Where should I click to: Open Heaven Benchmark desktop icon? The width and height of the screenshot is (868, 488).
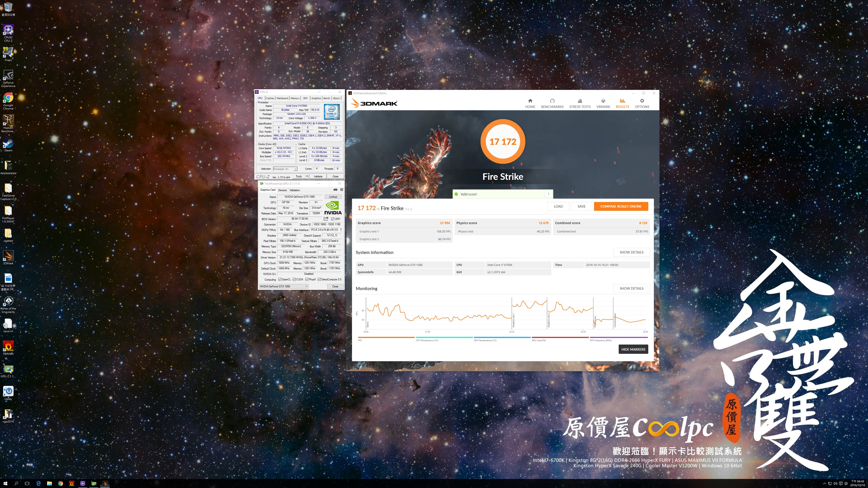[8, 124]
